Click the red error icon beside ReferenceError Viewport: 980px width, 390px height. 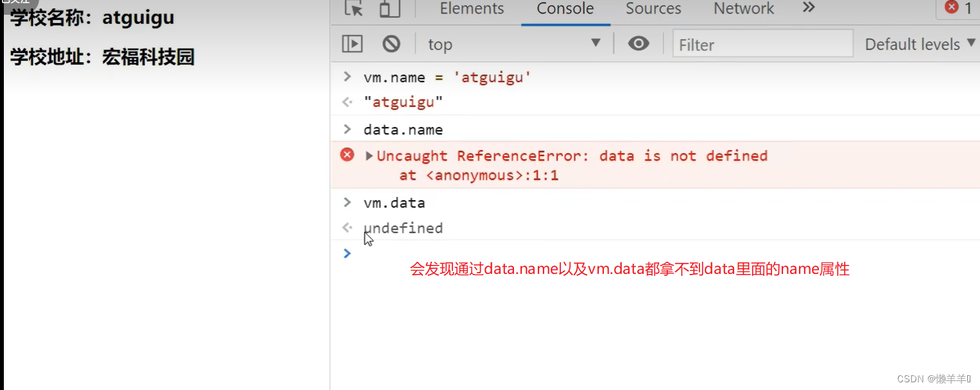point(347,155)
